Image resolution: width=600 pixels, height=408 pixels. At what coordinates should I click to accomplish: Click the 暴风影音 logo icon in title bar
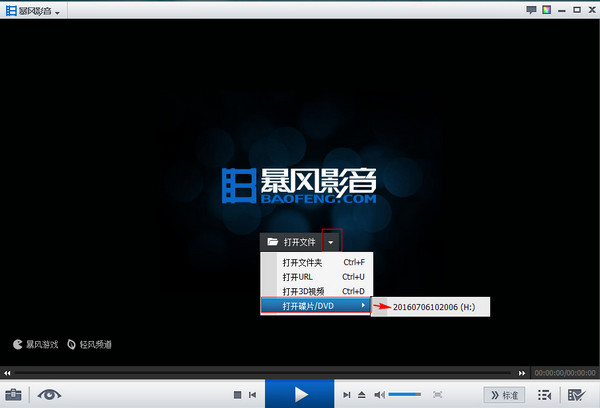11,11
